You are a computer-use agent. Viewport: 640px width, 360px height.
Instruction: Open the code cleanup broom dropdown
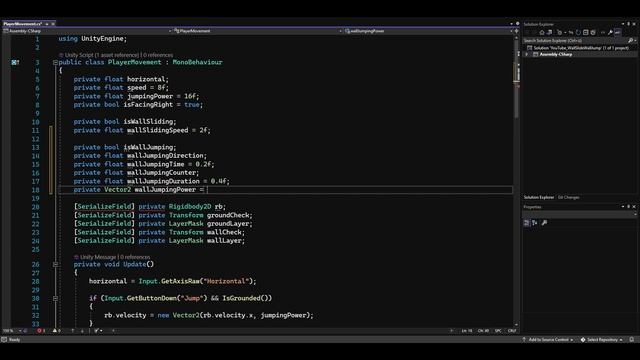98,331
